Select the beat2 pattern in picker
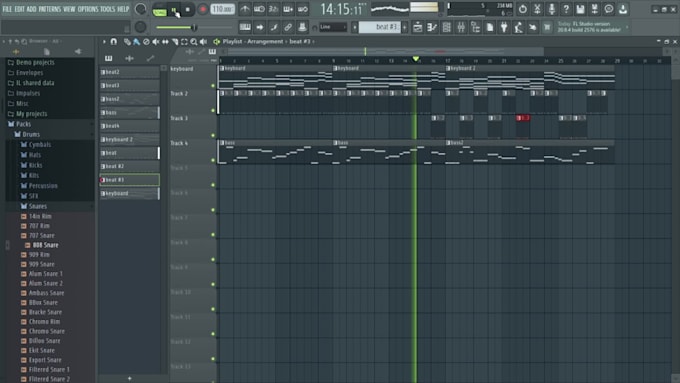This screenshot has width=680, height=383. point(130,72)
